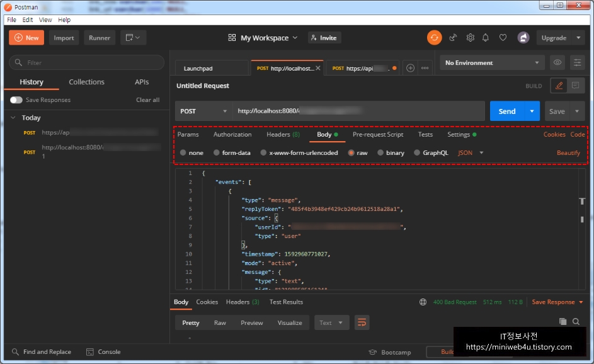The width and height of the screenshot is (594, 364).
Task: Open settings gear icon in header
Action: coord(470,38)
